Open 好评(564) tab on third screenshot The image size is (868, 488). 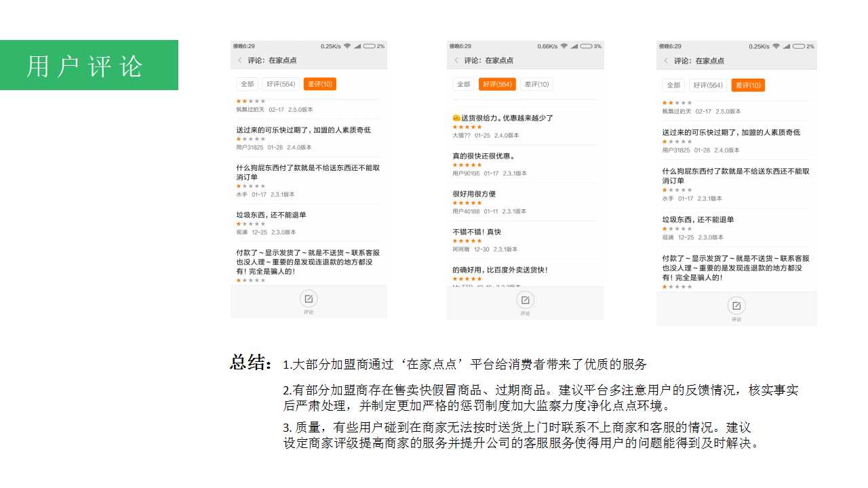708,85
